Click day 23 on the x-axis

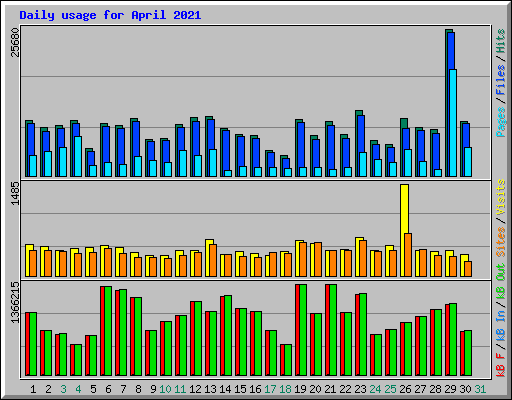coord(360,389)
